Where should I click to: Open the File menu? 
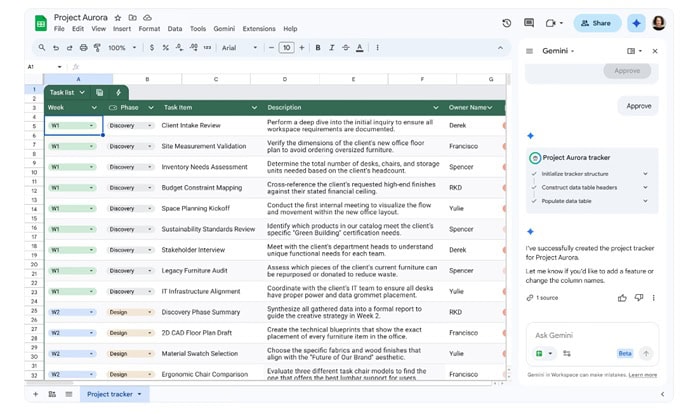(x=59, y=29)
